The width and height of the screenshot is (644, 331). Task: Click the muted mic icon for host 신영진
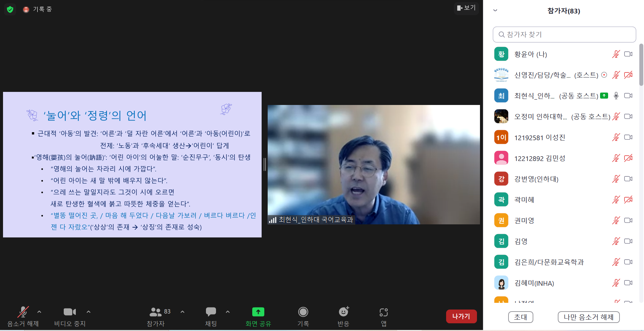pos(616,75)
